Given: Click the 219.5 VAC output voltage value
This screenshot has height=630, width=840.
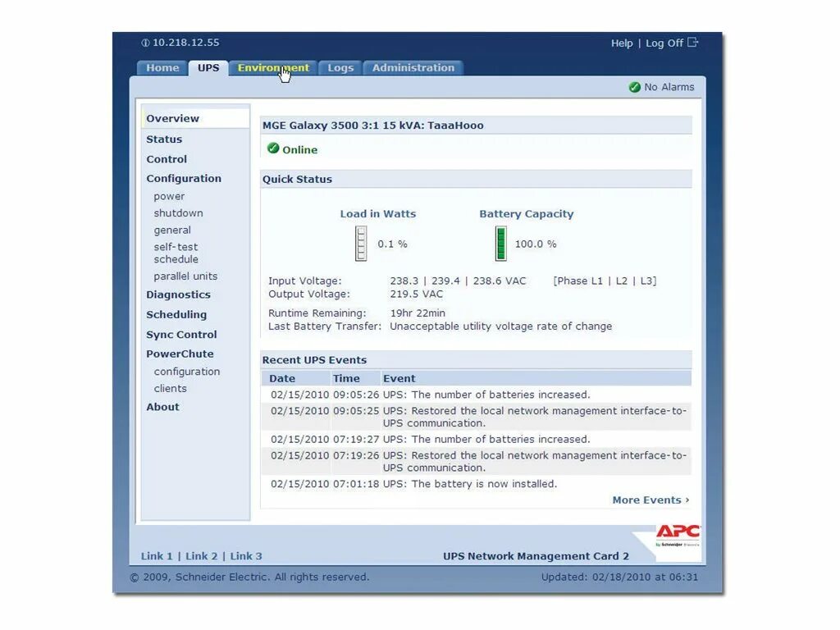Looking at the screenshot, I should point(416,294).
